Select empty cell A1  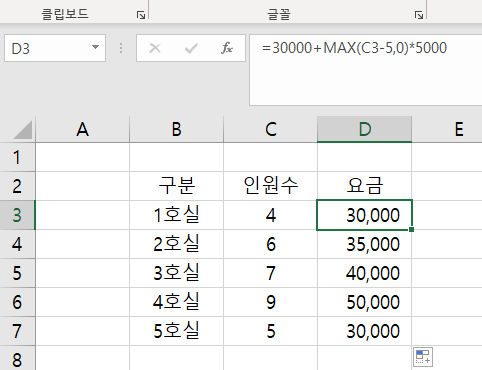click(x=82, y=157)
